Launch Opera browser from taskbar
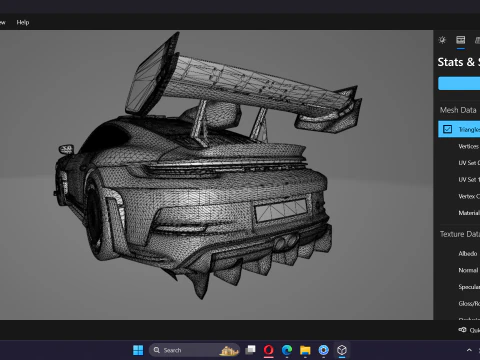This screenshot has width=480, height=360. click(x=269, y=350)
